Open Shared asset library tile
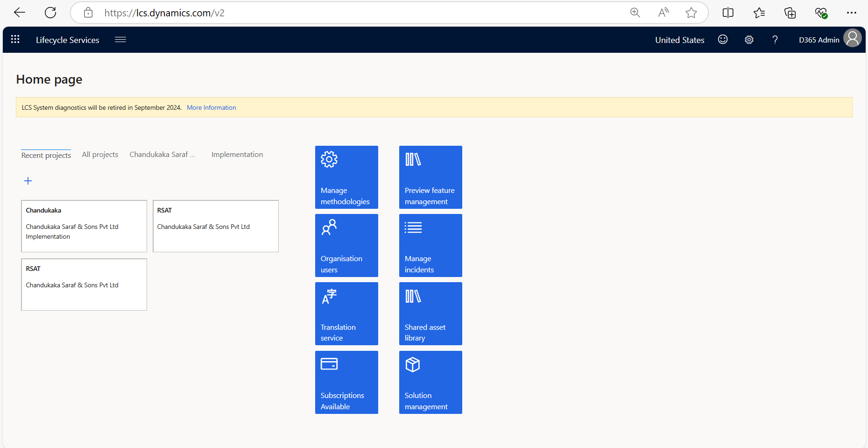 [430, 313]
